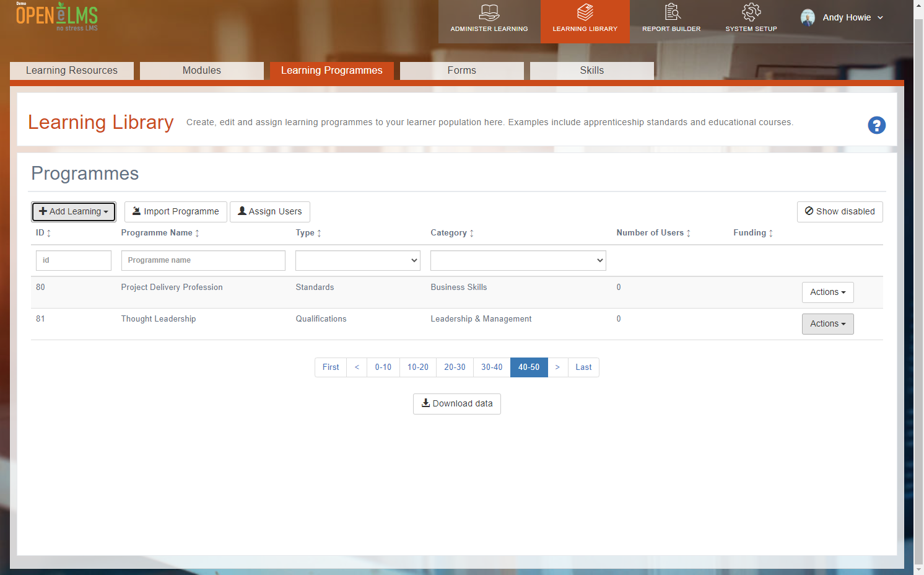Go to previous page arrow

[x=357, y=367]
